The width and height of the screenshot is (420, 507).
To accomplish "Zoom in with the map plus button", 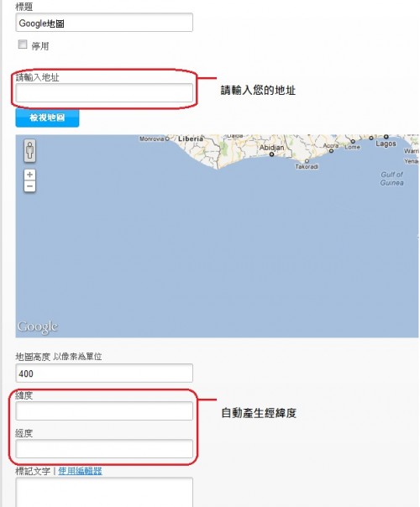I will (29, 175).
